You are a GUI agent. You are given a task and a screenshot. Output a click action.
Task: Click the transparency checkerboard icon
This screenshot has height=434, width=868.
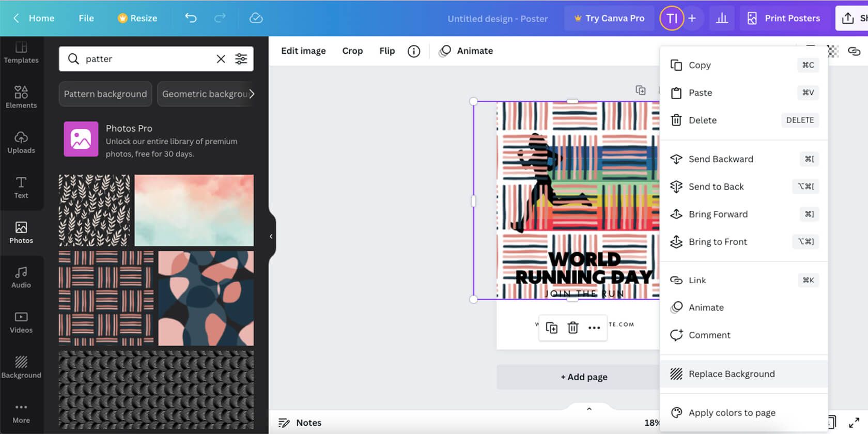tap(833, 51)
